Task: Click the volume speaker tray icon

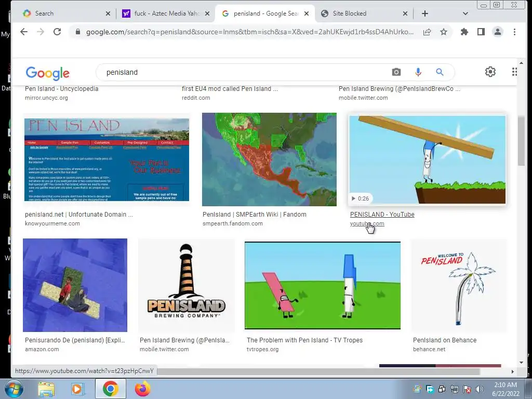Action: pyautogui.click(x=480, y=389)
